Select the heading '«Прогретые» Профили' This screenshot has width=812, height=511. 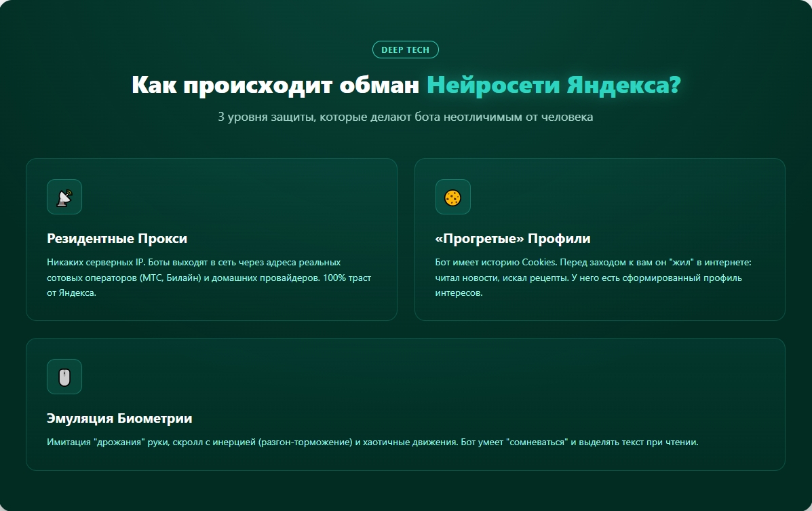513,238
